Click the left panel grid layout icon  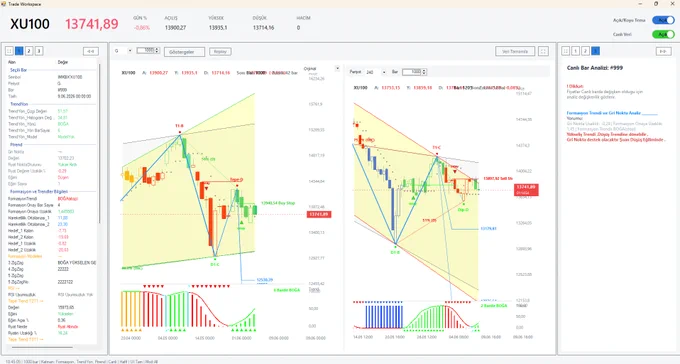pyautogui.click(x=9, y=51)
